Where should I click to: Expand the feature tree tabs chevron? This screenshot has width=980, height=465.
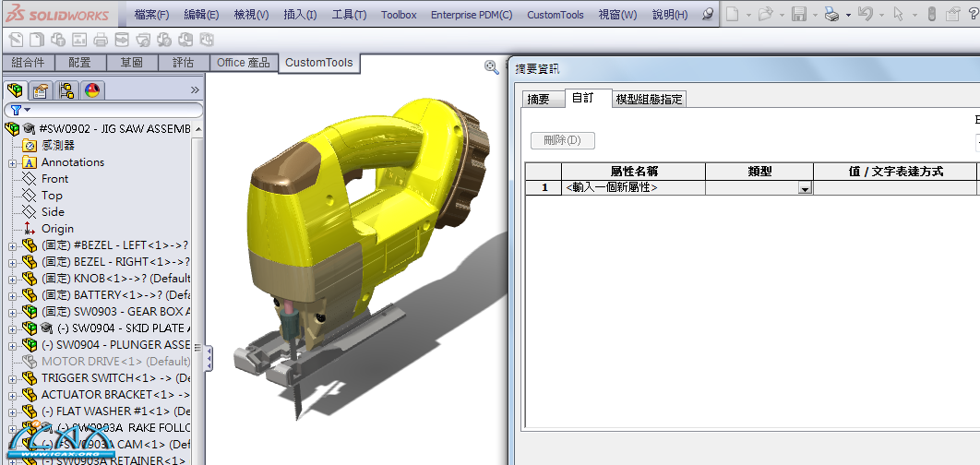(195, 90)
